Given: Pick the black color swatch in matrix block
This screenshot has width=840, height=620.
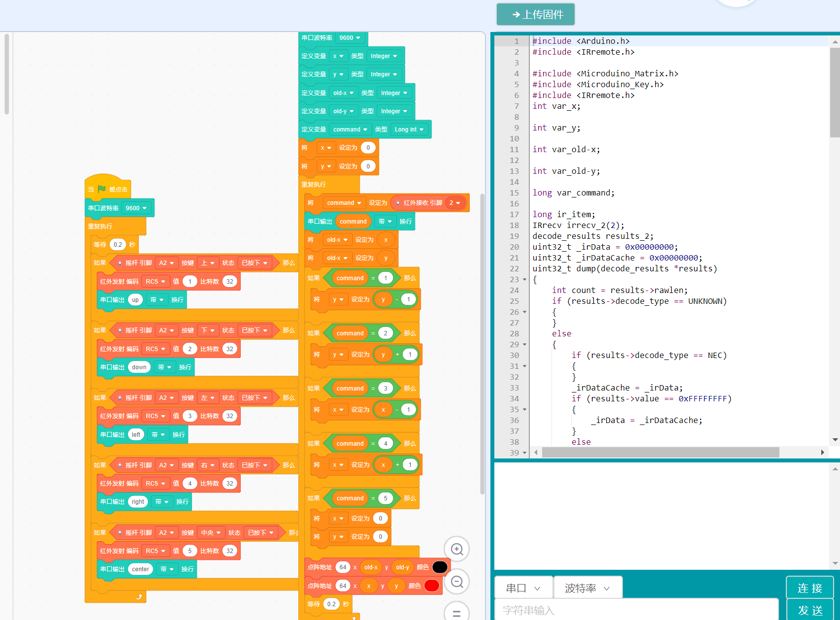Looking at the screenshot, I should pyautogui.click(x=439, y=567).
